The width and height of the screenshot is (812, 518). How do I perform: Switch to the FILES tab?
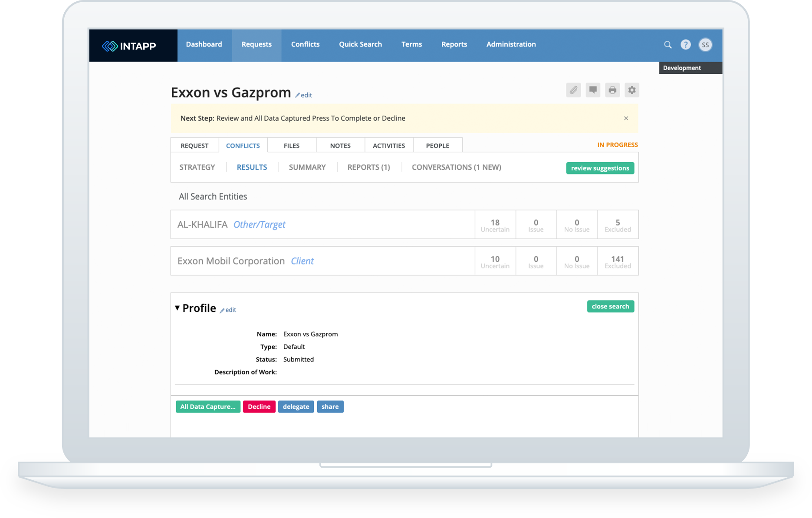291,145
